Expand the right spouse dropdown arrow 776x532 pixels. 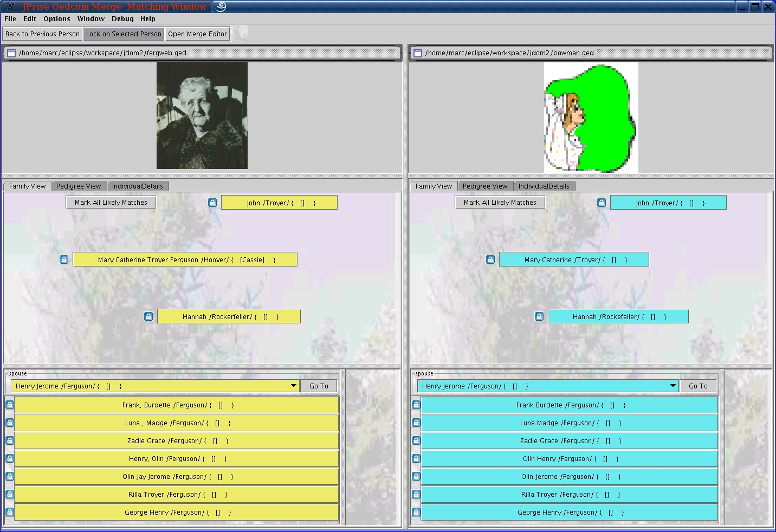click(x=673, y=386)
